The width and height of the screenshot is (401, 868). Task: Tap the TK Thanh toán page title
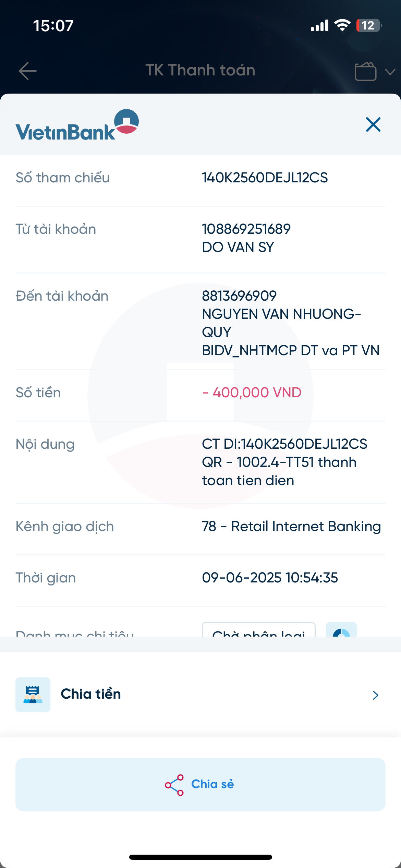(x=200, y=70)
